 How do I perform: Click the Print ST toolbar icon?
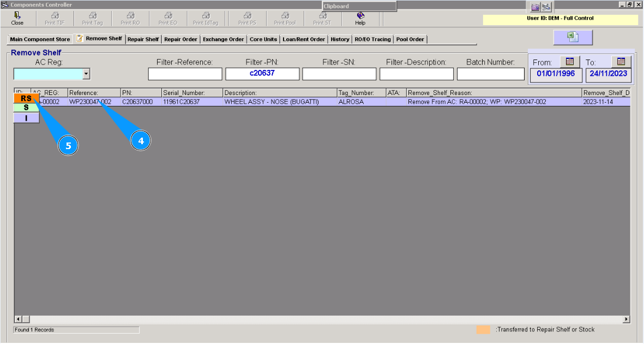click(322, 19)
